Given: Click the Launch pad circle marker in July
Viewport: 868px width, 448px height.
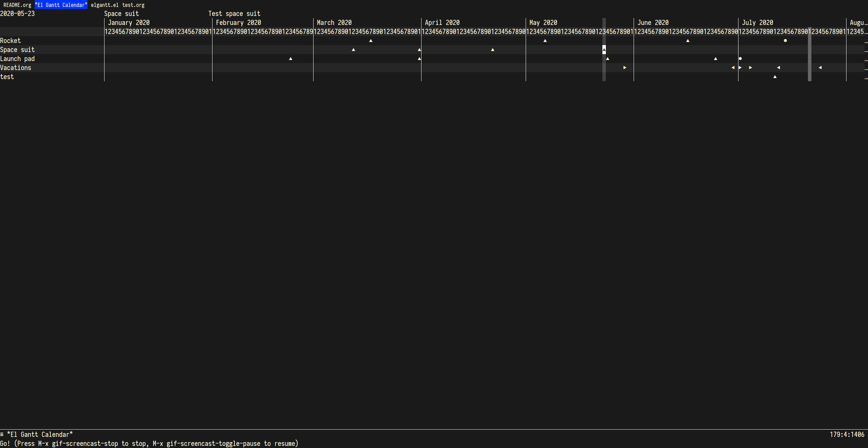Looking at the screenshot, I should point(740,59).
